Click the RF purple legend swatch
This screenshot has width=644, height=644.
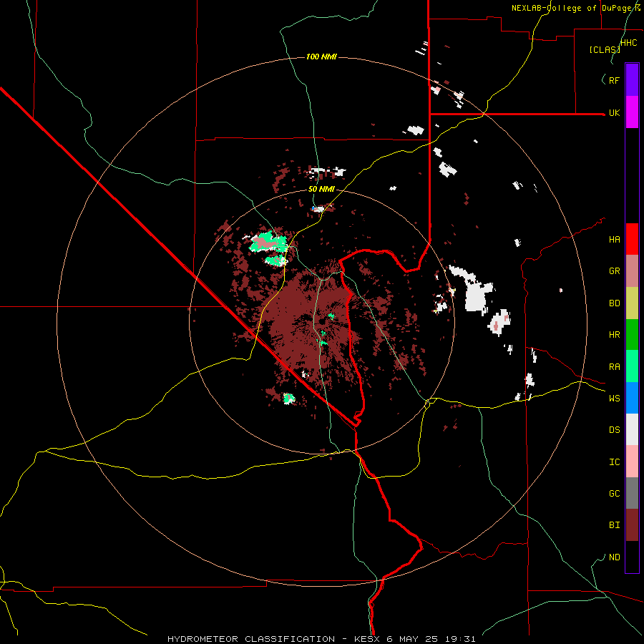pos(632,80)
